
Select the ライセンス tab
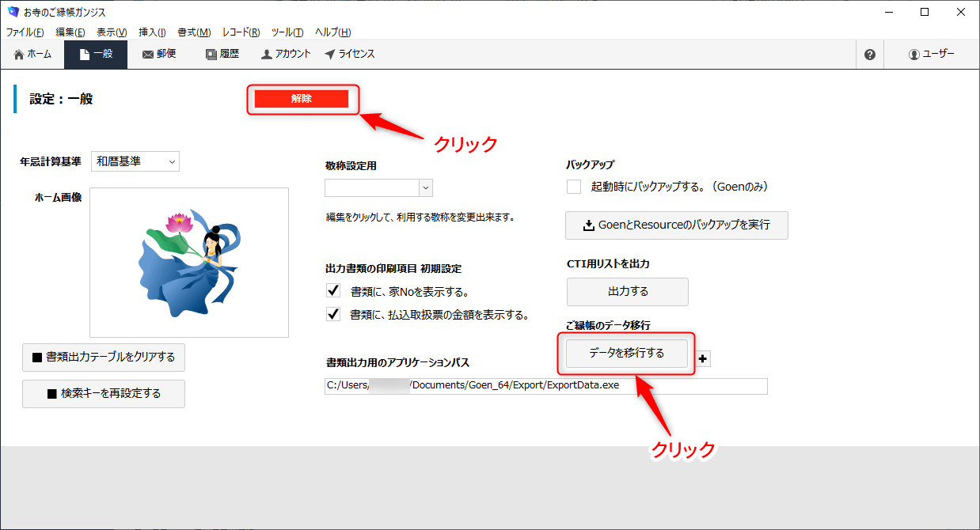(x=350, y=55)
